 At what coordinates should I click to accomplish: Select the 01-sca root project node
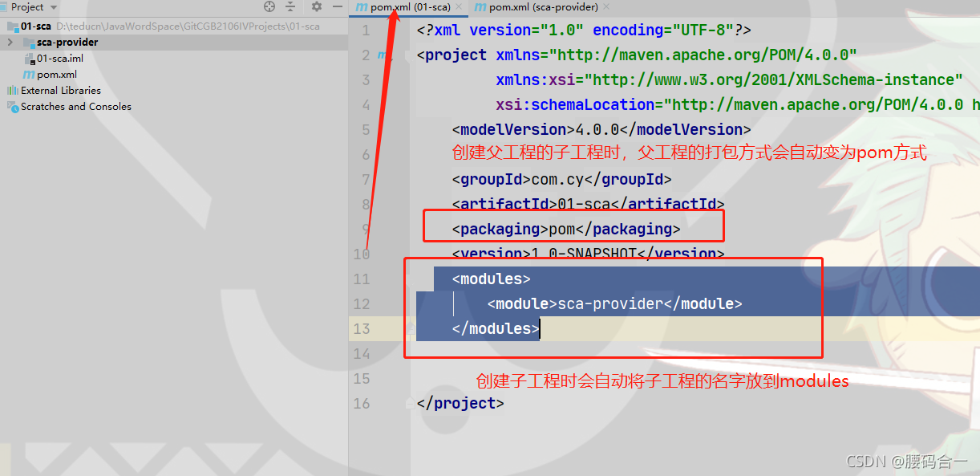(36, 26)
